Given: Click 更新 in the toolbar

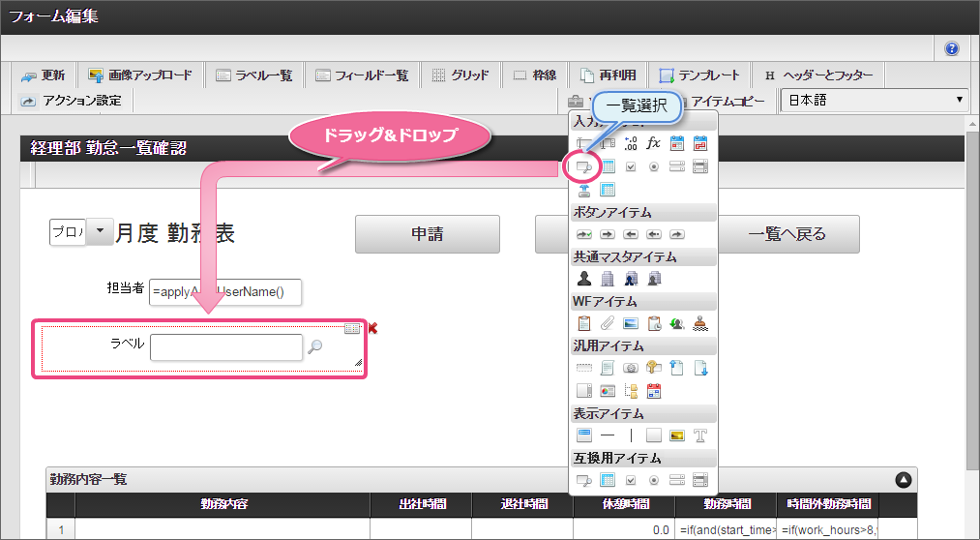Looking at the screenshot, I should coord(42,75).
